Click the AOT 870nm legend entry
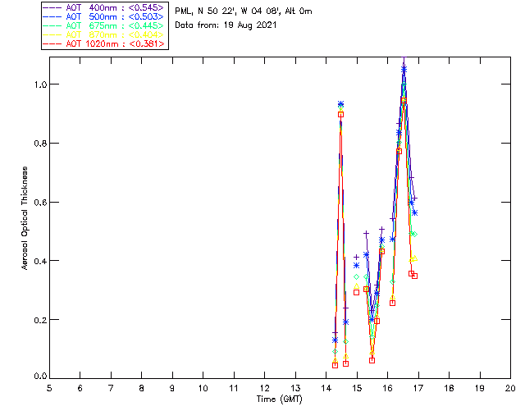Screen dimensions: 525x420 [x=103, y=34]
